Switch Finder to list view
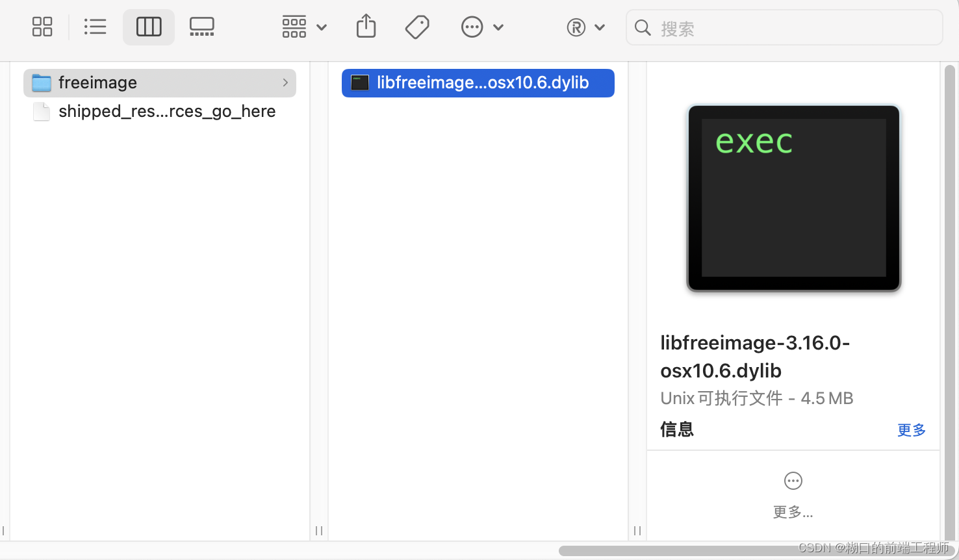Image resolution: width=959 pixels, height=560 pixels. (x=96, y=27)
